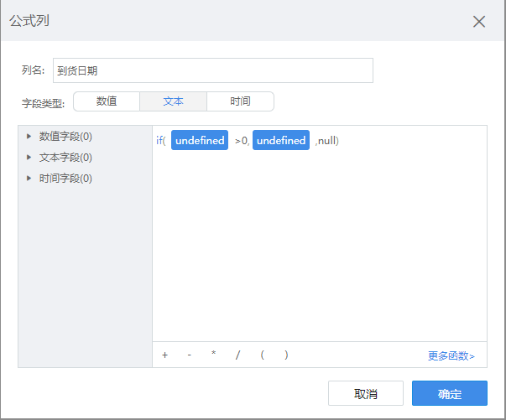
Task: Click the 列名 input field
Action: [x=211, y=71]
